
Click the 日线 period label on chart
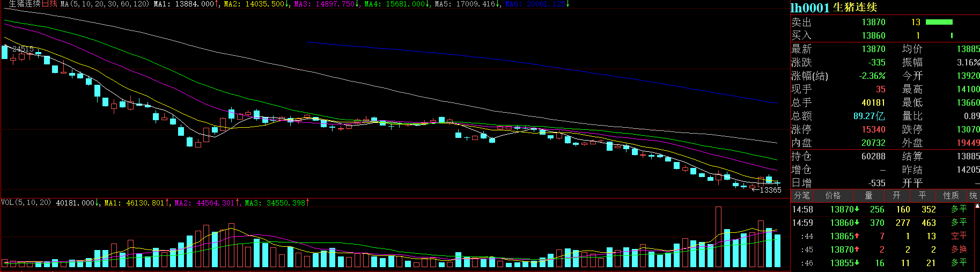pyautogui.click(x=49, y=4)
